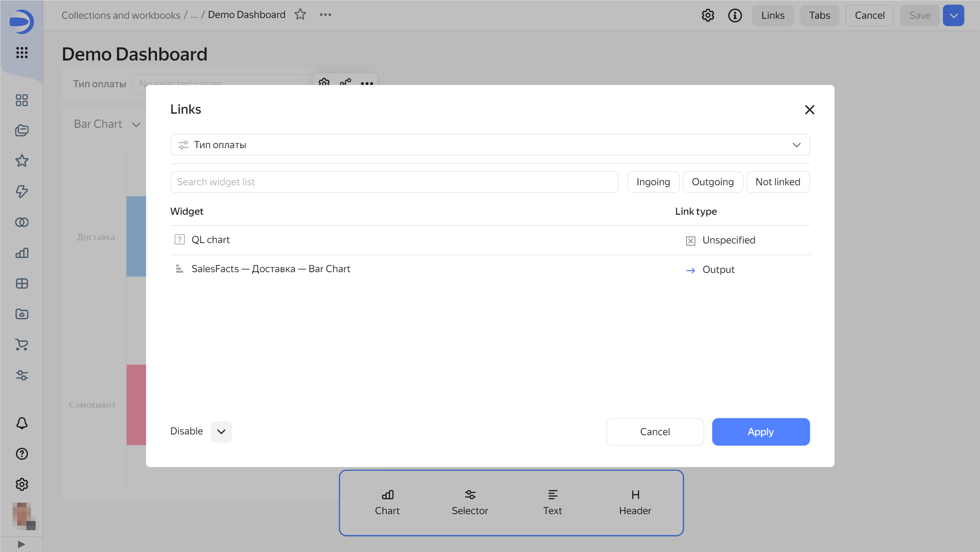
Task: Click Output link type for Bar Chart
Action: (x=718, y=269)
